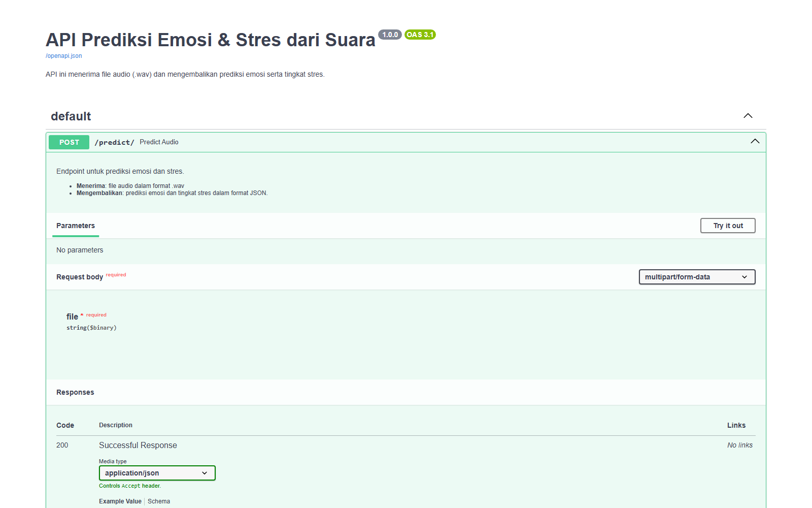Click the API description about .wav audio

(185, 74)
